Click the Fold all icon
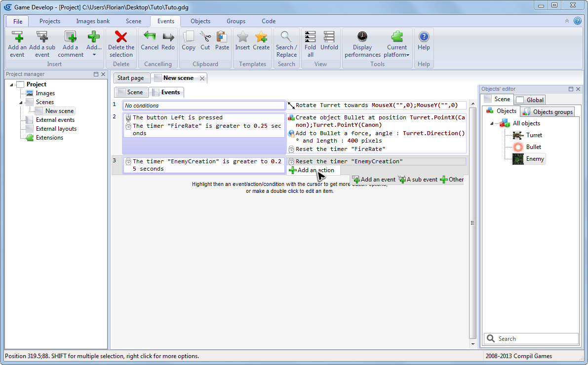Image resolution: width=588 pixels, height=365 pixels. [310, 37]
